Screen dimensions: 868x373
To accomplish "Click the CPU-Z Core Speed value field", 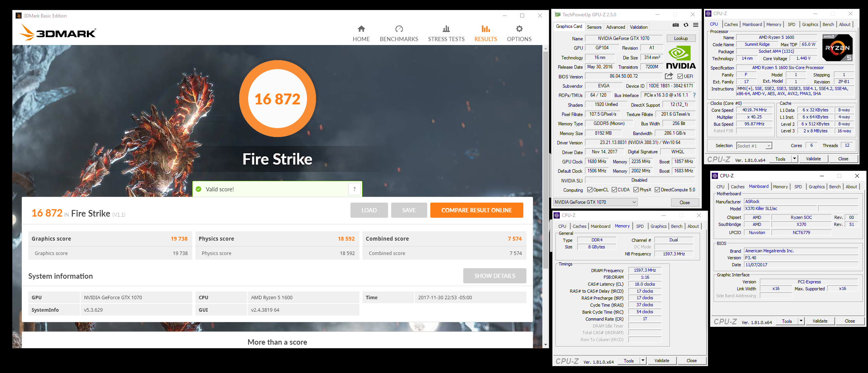I will pyautogui.click(x=754, y=110).
